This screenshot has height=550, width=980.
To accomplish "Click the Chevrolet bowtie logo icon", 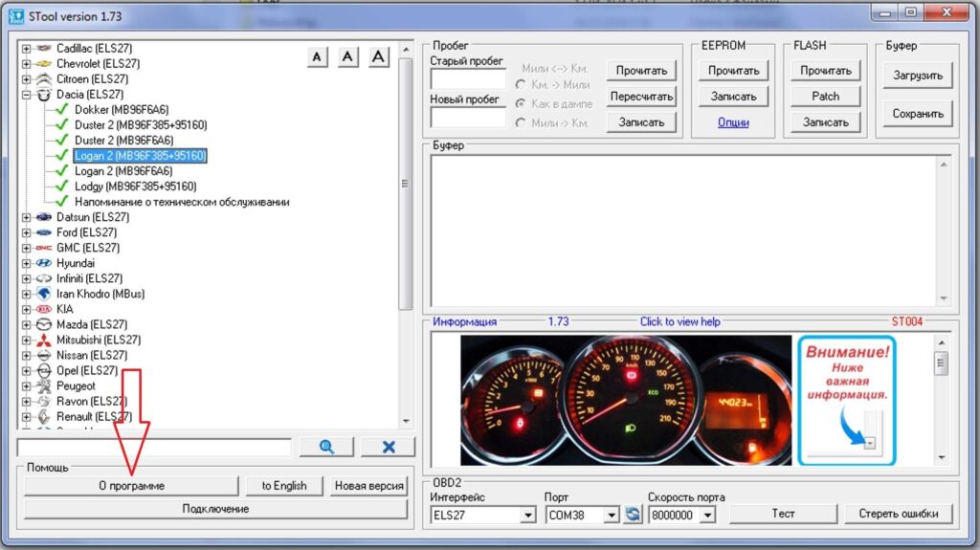I will 44,64.
